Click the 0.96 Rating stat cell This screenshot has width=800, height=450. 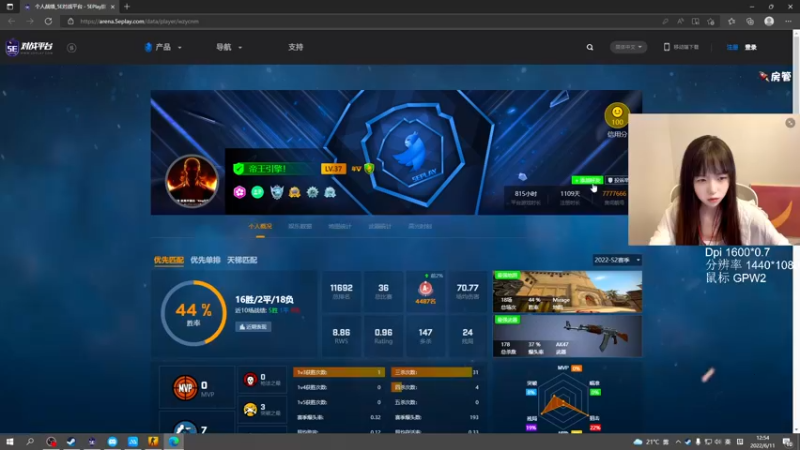coord(383,335)
